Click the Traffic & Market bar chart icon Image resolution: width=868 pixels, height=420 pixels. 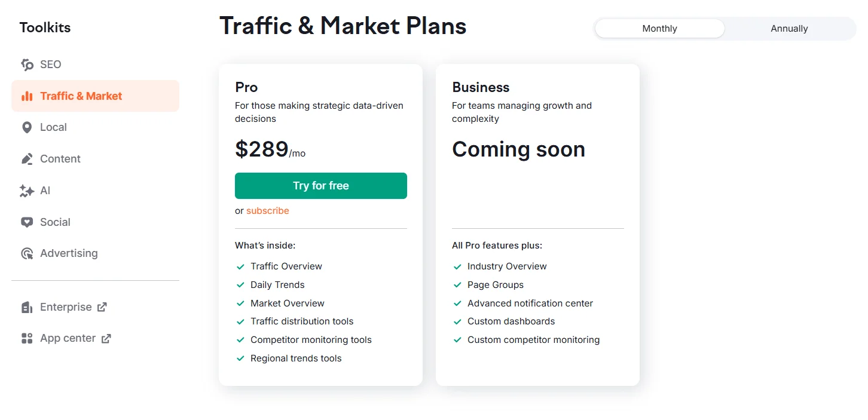(x=27, y=96)
